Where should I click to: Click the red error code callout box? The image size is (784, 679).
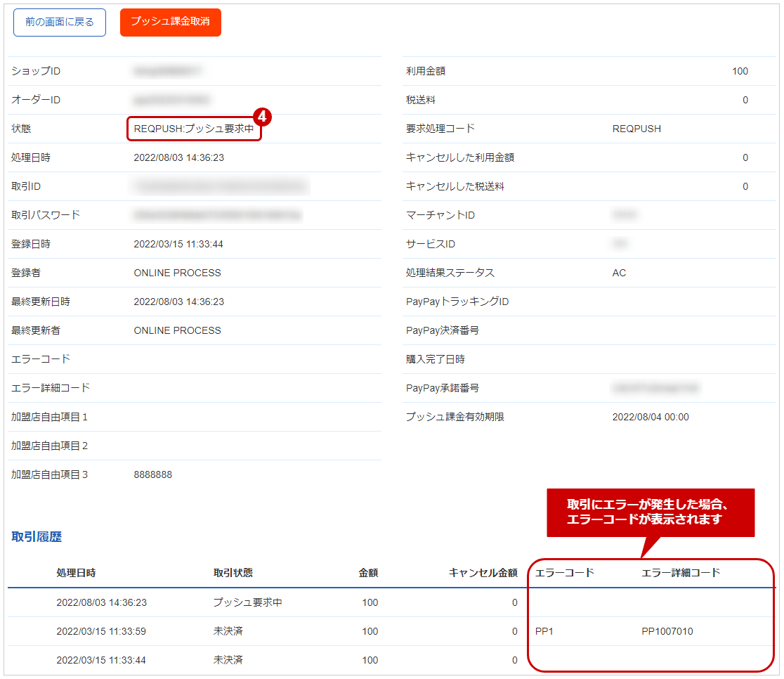click(650, 512)
